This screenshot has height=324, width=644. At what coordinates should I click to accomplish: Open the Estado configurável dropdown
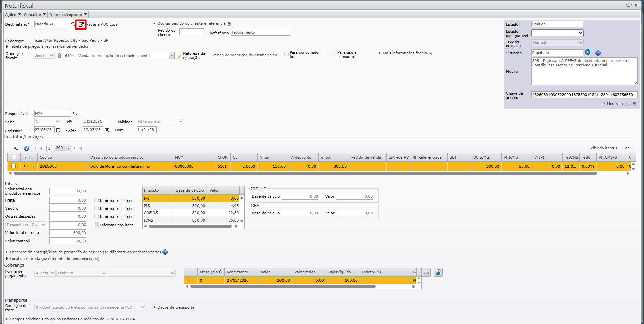coord(557,33)
